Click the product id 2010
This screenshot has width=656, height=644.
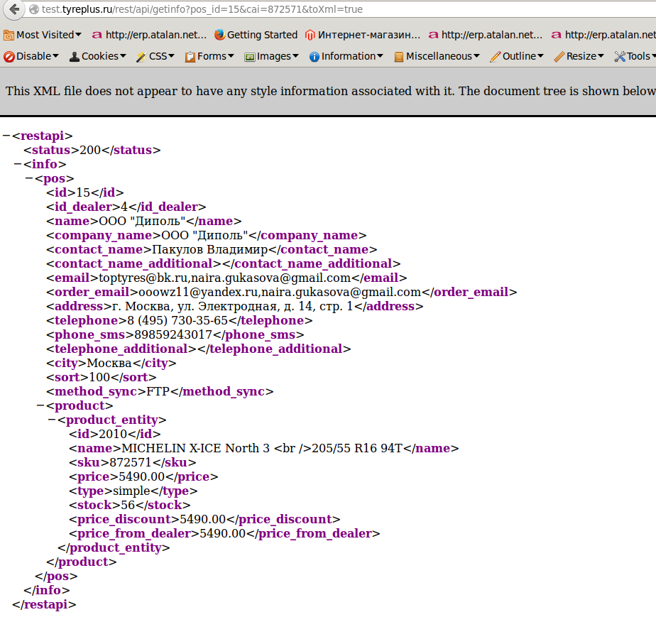tap(113, 434)
